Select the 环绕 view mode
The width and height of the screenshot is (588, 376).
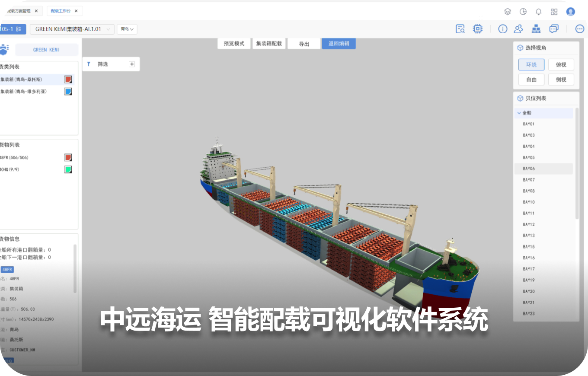531,65
